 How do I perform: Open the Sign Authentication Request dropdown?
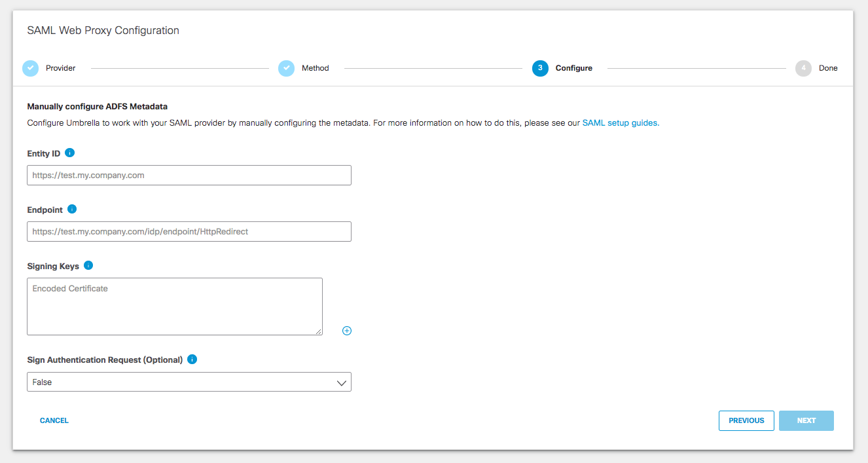click(189, 382)
